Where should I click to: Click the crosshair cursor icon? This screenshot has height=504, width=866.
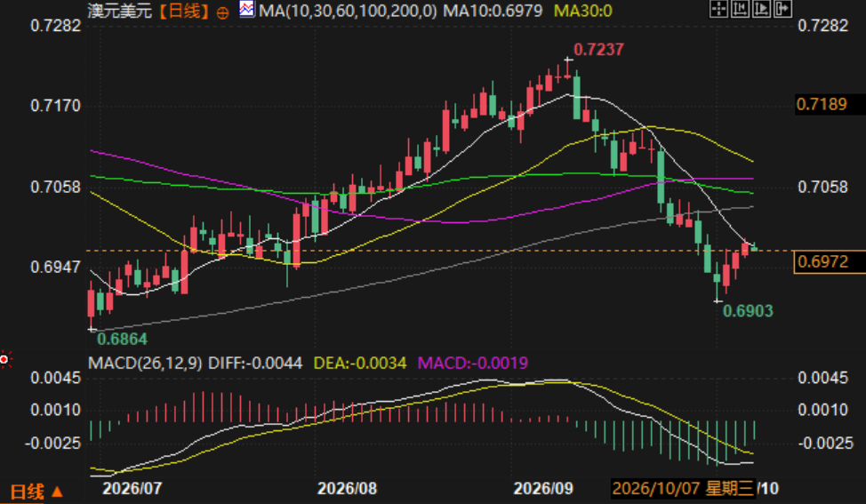tap(718, 8)
